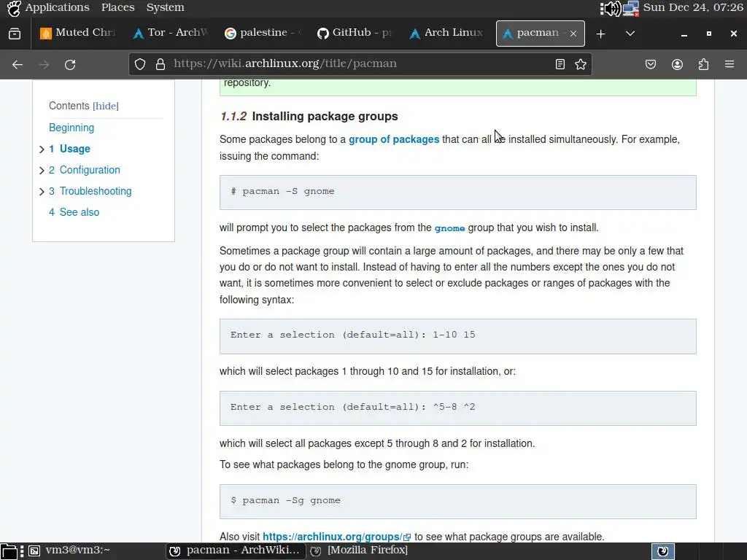Click 'pacman -S gnome' code block
Image resolution: width=747 pixels, height=560 pixels.
458,192
